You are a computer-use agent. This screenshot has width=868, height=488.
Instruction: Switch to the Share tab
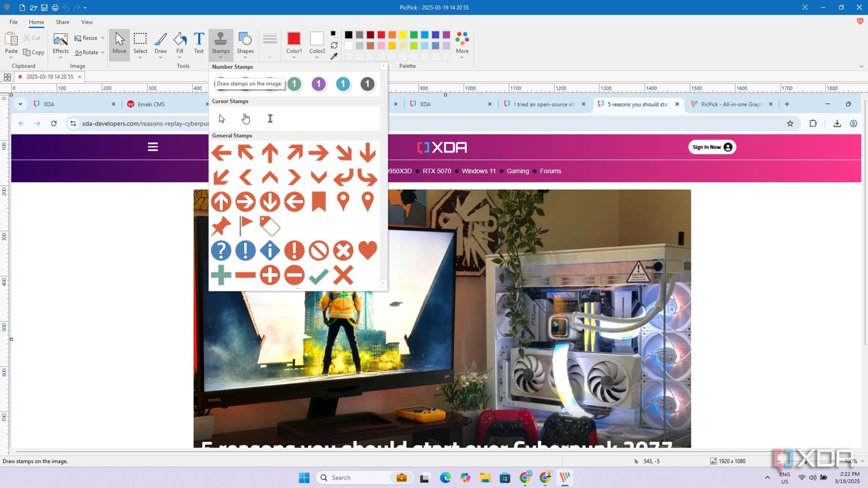coord(62,22)
